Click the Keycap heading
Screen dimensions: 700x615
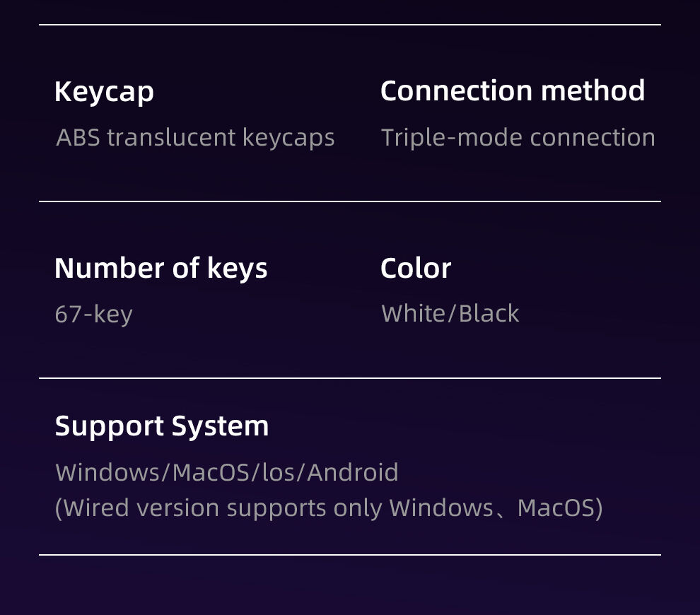tap(104, 93)
